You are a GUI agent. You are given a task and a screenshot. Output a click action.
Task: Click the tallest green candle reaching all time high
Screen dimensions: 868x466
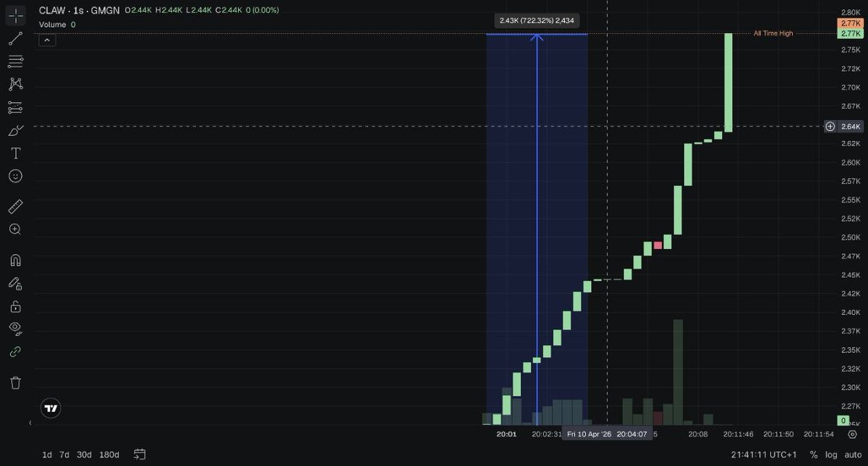click(x=728, y=82)
